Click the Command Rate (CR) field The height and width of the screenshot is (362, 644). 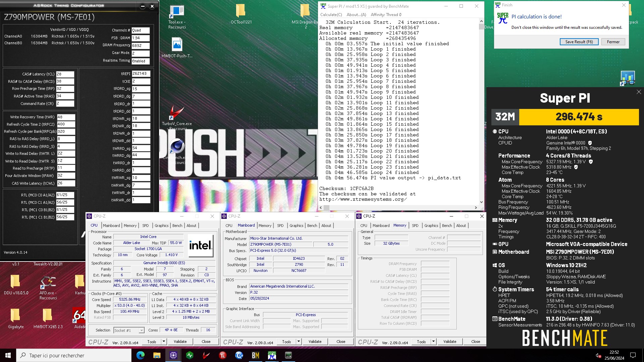point(65,104)
